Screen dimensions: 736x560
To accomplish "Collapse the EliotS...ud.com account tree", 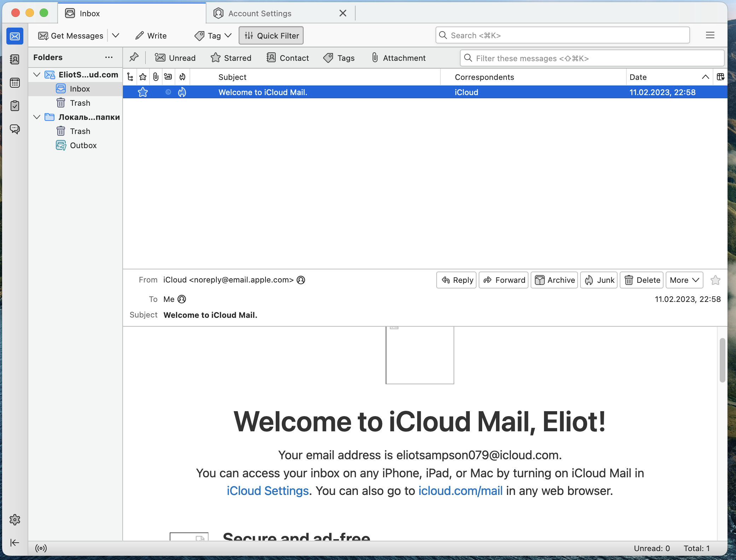I will point(37,75).
